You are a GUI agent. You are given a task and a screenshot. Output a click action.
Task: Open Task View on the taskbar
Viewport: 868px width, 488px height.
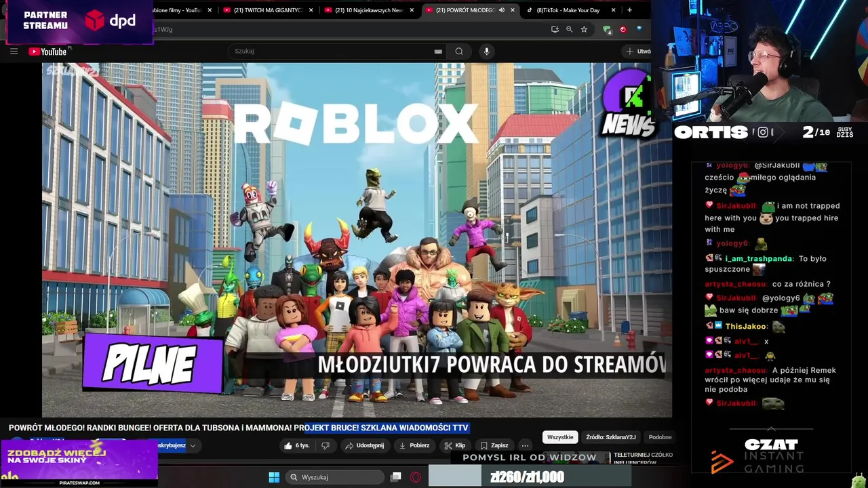(396, 477)
